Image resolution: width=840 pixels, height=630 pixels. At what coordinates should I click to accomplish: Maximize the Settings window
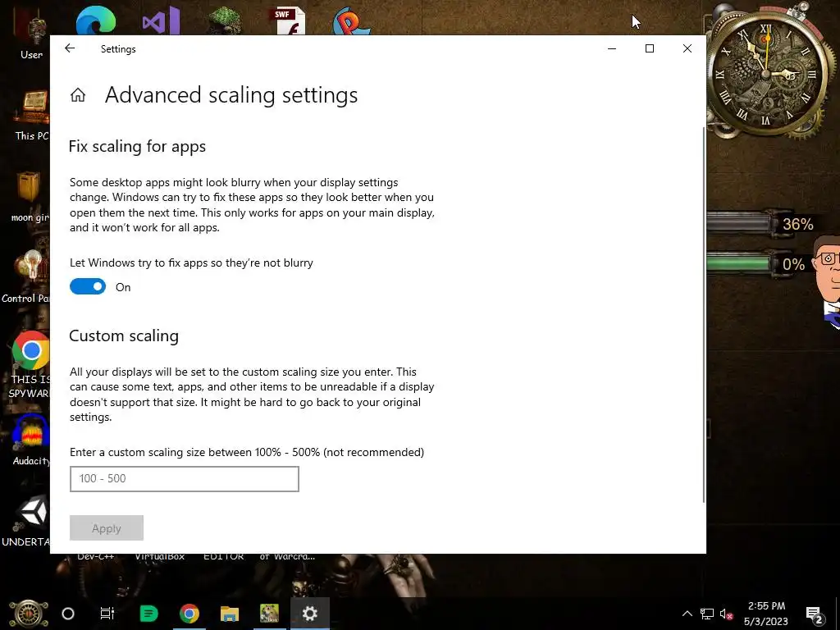point(650,48)
